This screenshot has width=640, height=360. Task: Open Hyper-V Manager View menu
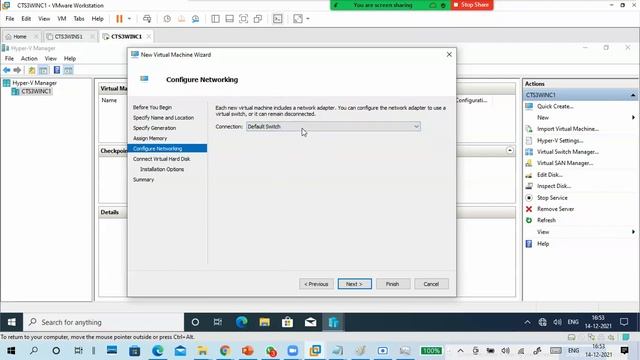pos(51,59)
